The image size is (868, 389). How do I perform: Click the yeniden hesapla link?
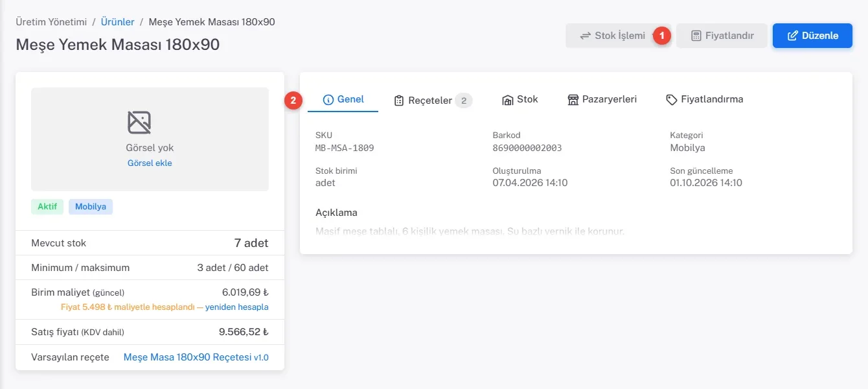coord(237,307)
